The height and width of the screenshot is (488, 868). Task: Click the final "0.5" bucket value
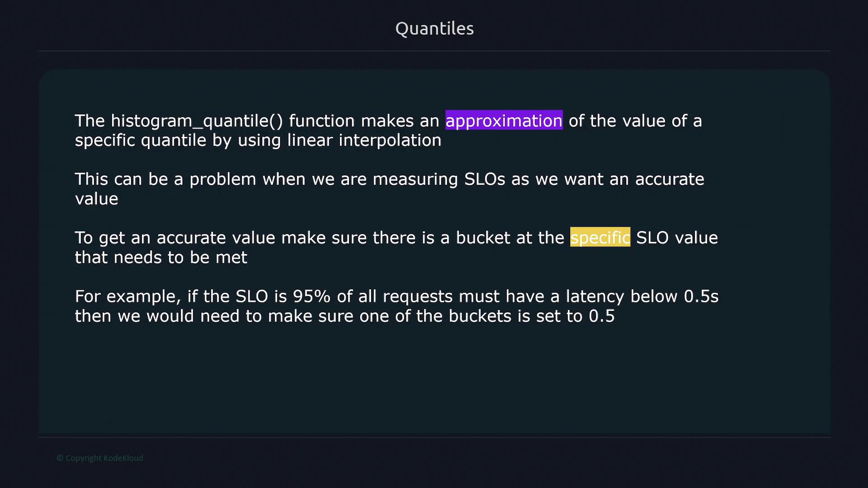601,316
